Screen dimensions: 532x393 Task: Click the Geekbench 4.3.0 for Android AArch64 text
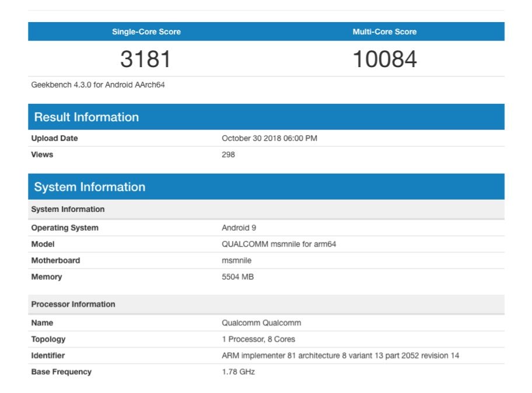pyautogui.click(x=98, y=85)
